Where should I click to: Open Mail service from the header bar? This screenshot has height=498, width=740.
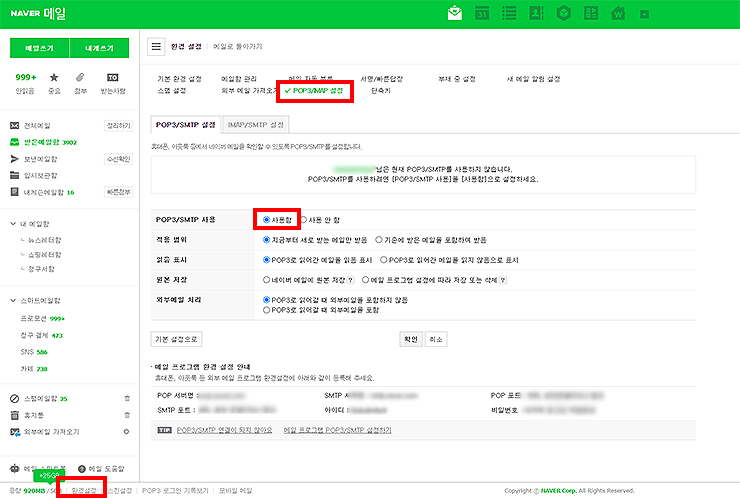click(454, 13)
